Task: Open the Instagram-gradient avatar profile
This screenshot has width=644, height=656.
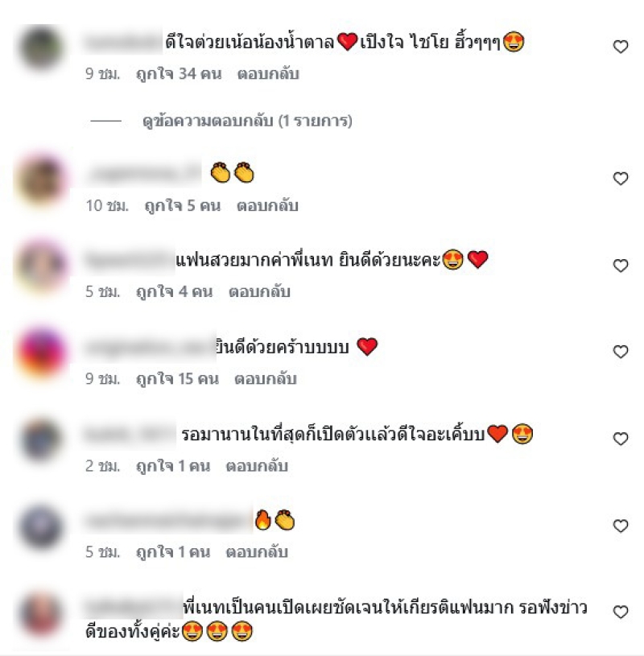Action: tap(41, 353)
